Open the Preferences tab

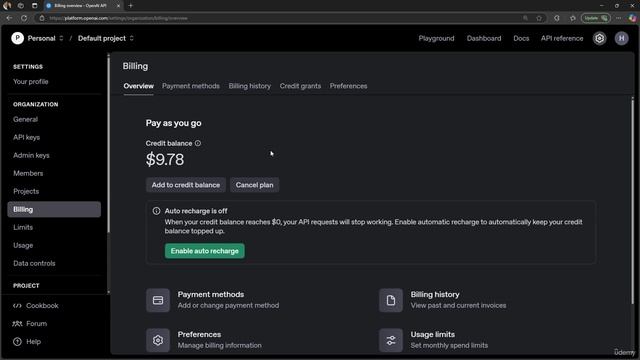[348, 86]
